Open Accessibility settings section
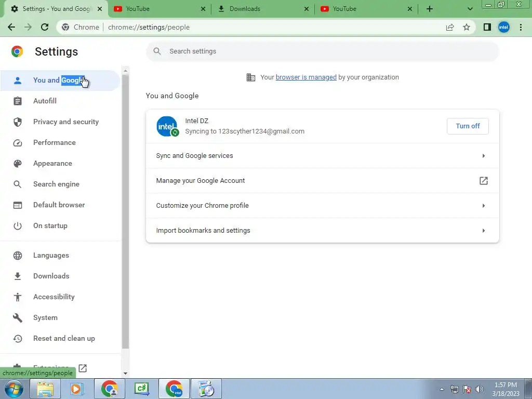 (60, 297)
